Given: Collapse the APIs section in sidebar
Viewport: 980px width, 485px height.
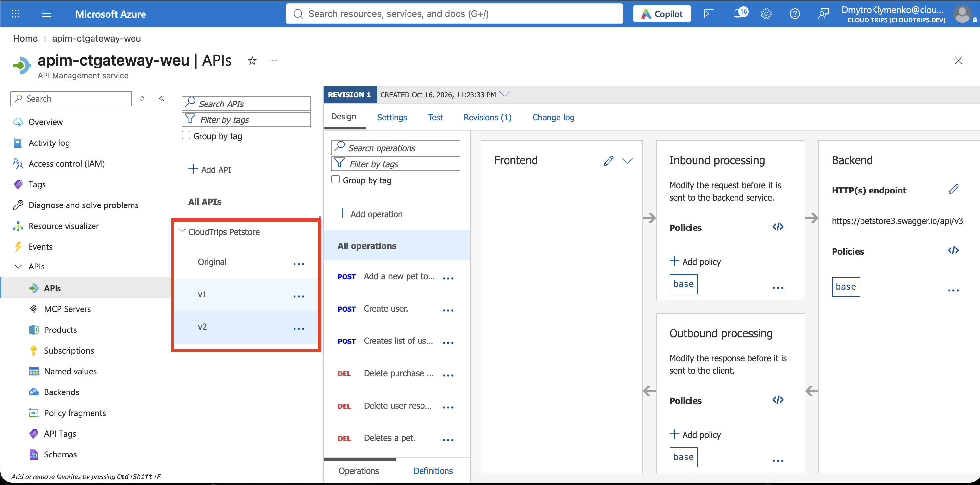Looking at the screenshot, I should click(x=18, y=266).
